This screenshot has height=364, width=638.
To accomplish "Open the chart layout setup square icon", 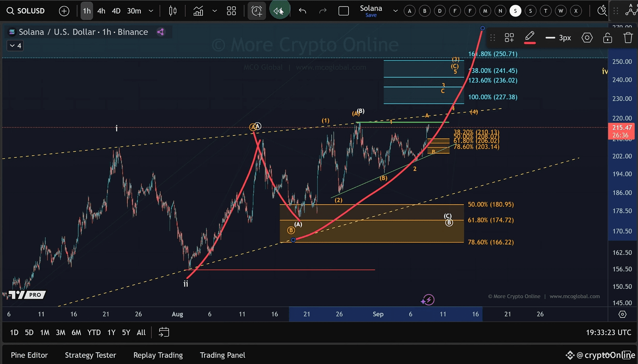I will pos(343,11).
